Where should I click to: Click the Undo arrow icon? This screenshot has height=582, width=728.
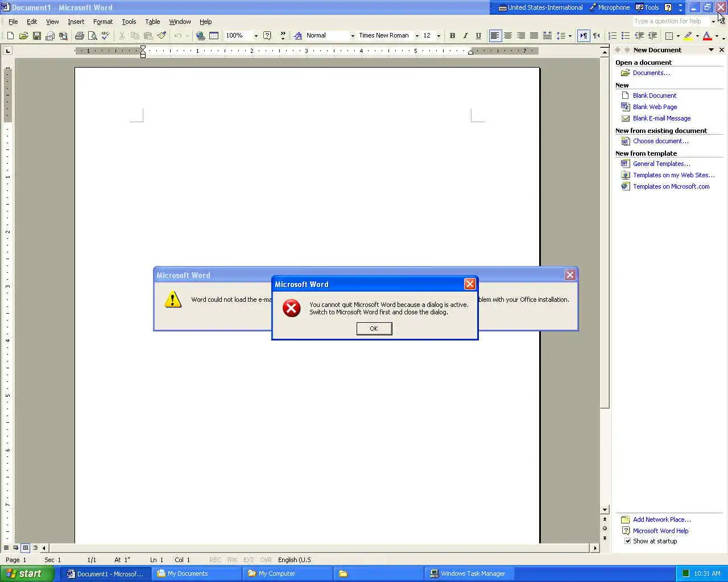pos(178,36)
